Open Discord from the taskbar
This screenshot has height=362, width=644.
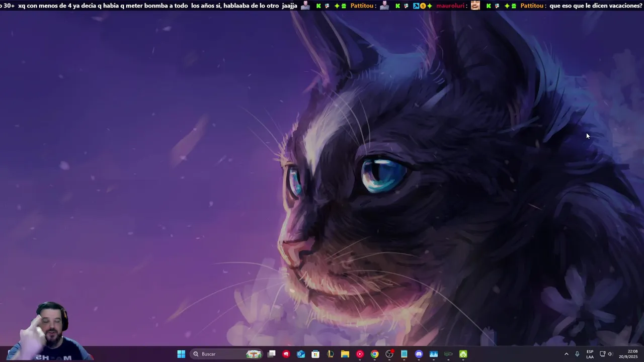[x=419, y=354]
